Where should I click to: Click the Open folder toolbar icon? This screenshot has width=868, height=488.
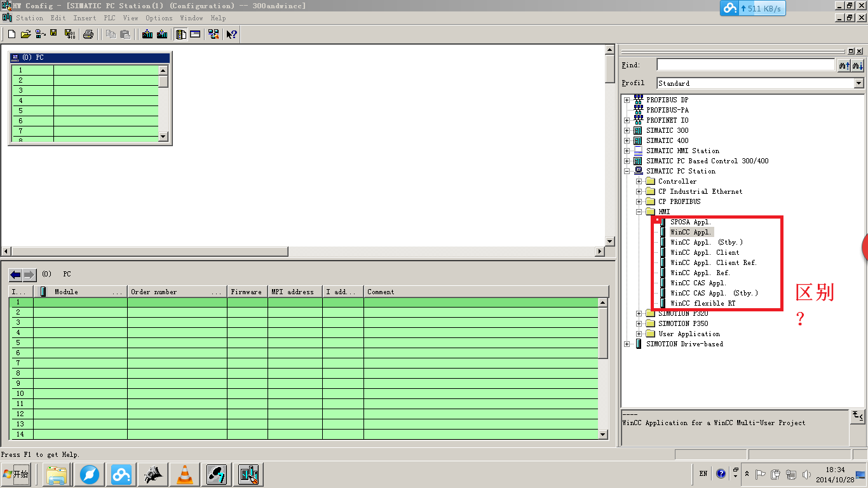click(x=25, y=34)
